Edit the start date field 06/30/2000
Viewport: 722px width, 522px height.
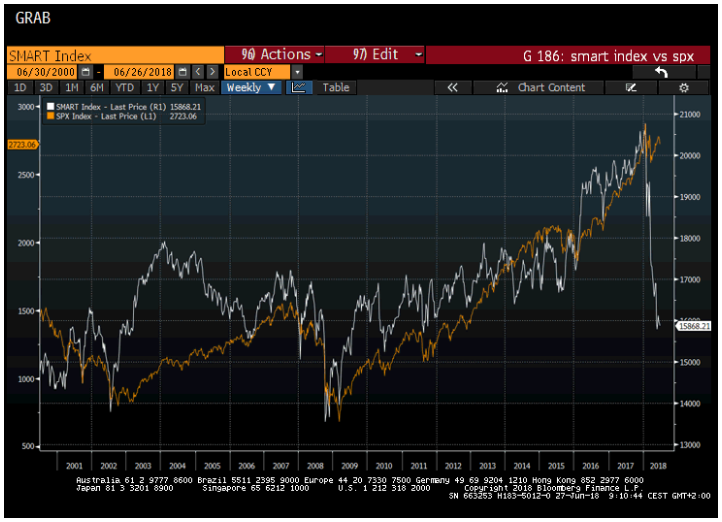tap(44, 72)
